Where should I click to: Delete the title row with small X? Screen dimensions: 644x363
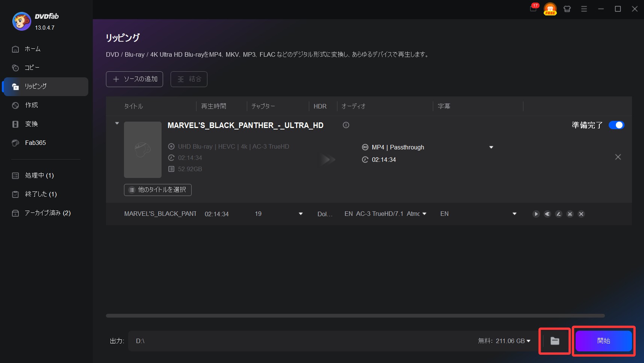click(x=581, y=214)
